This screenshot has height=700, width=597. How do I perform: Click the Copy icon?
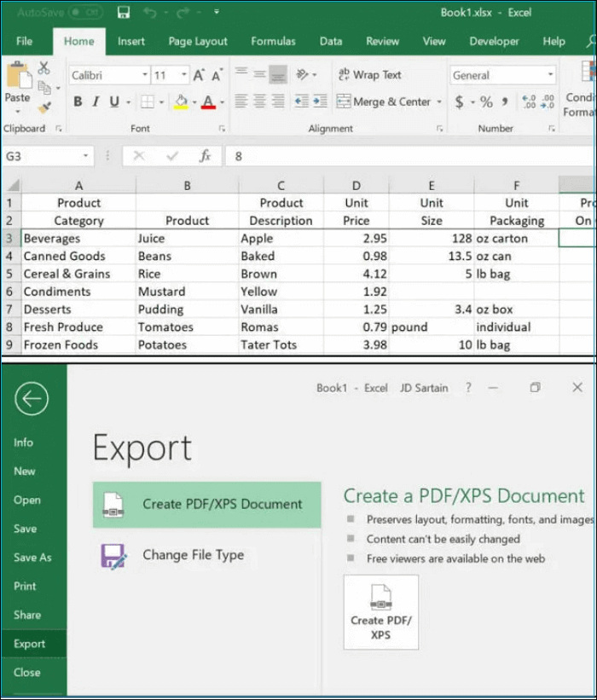coord(44,88)
